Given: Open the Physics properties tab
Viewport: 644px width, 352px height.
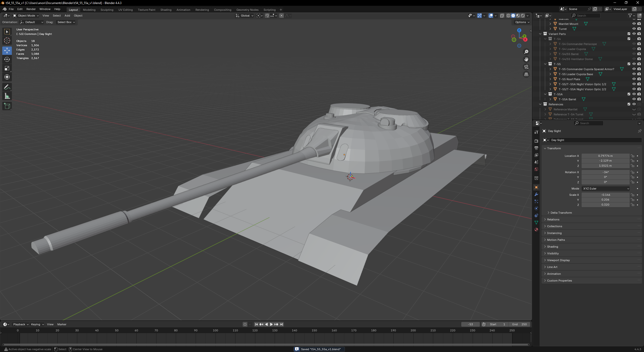Looking at the screenshot, I should (x=536, y=208).
